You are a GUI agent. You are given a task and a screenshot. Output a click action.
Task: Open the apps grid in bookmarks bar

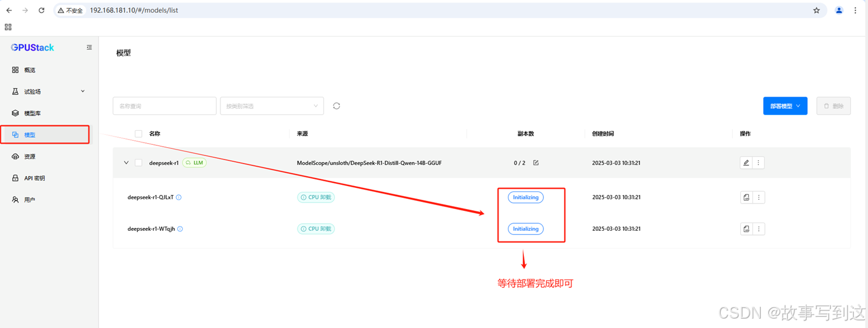click(8, 27)
